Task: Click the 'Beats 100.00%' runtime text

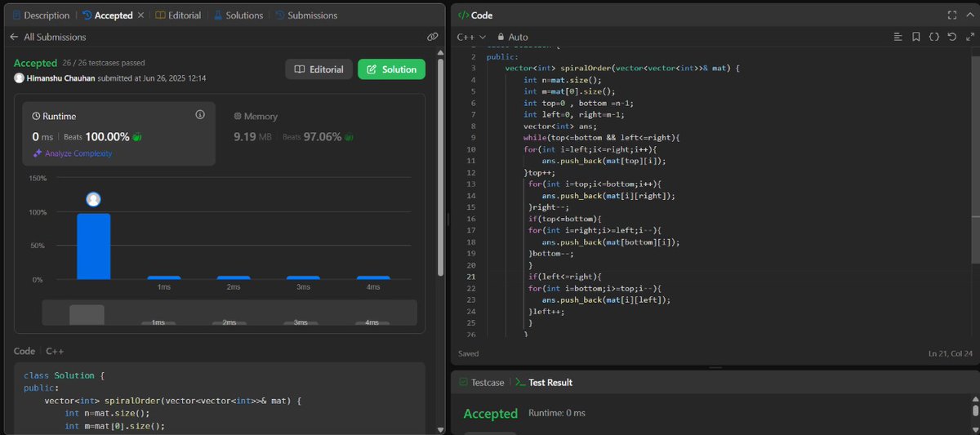Action: pos(96,136)
